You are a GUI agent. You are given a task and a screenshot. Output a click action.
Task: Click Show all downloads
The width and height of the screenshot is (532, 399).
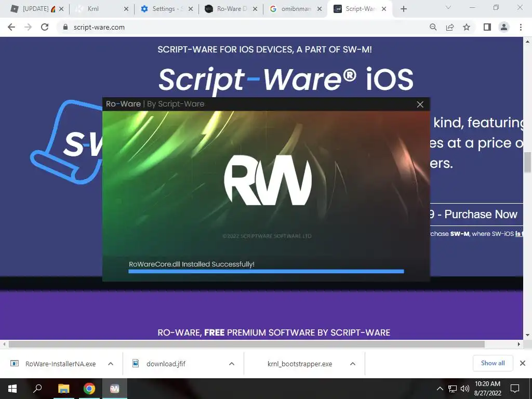coord(493,363)
